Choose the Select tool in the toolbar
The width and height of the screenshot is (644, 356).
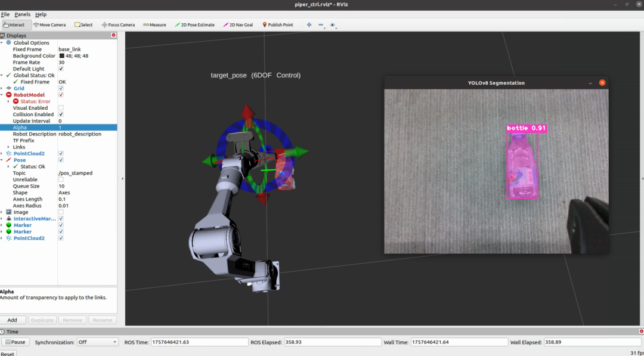click(x=83, y=24)
